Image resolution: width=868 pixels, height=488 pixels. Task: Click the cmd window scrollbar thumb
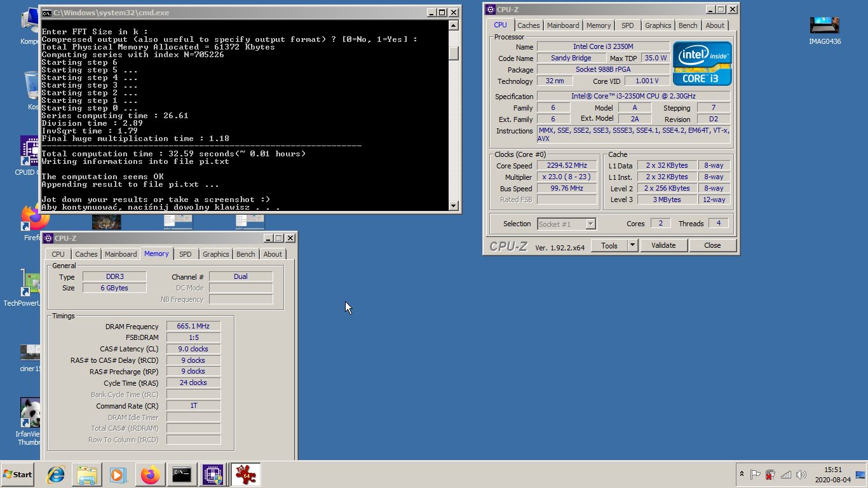(x=454, y=53)
